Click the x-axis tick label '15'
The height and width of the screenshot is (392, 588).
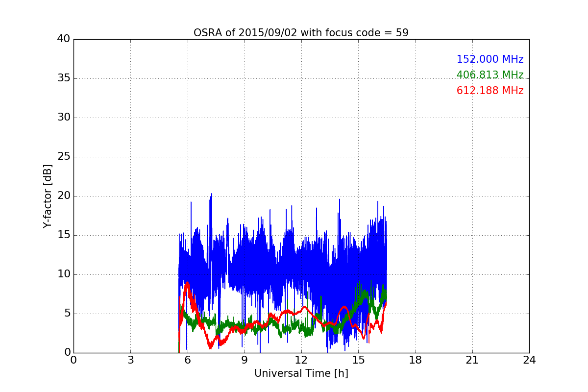(358, 360)
